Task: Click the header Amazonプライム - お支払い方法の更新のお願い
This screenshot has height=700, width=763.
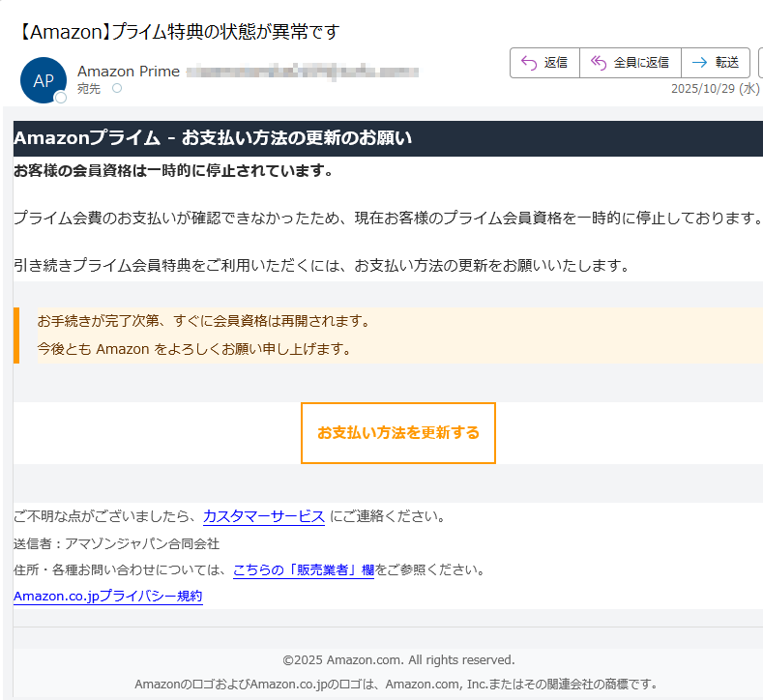Action: pyautogui.click(x=213, y=138)
